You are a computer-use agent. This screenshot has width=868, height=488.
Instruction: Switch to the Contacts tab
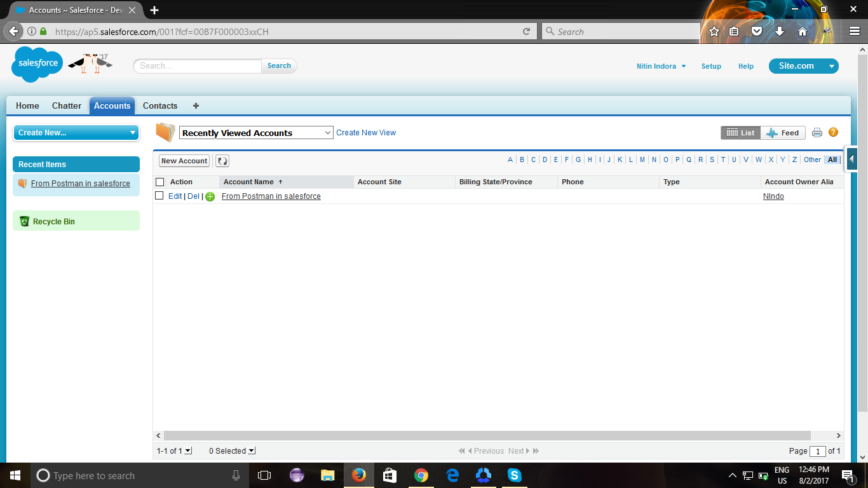[x=159, y=105]
